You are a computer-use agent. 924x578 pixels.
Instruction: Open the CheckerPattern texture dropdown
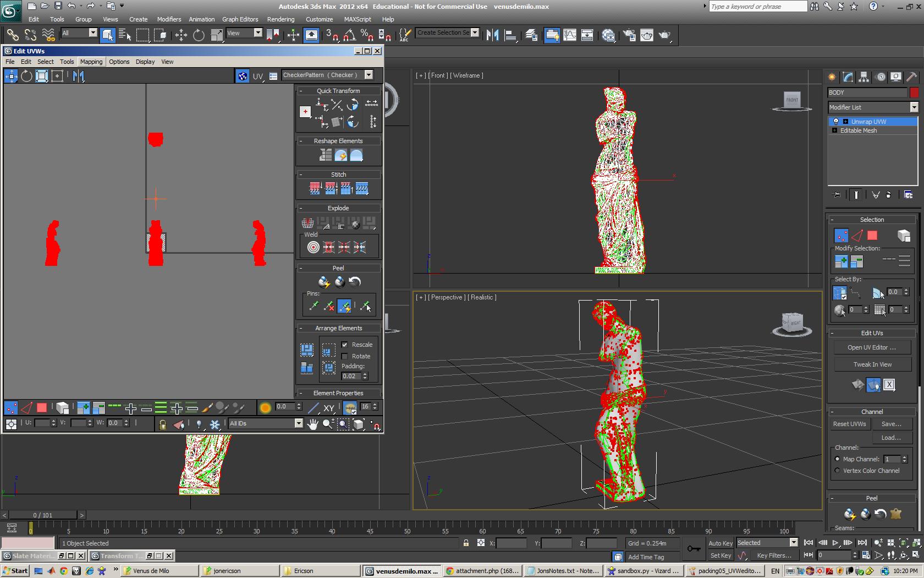click(369, 75)
